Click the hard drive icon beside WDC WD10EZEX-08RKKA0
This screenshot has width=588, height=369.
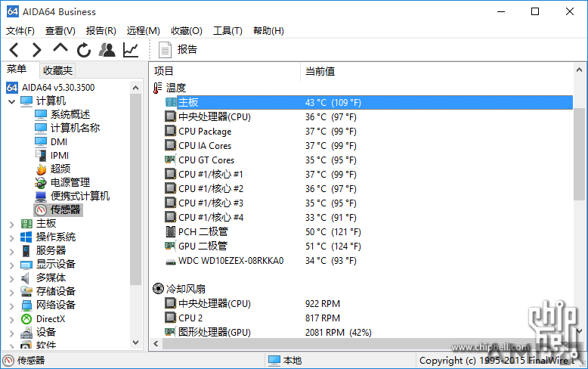click(x=171, y=262)
